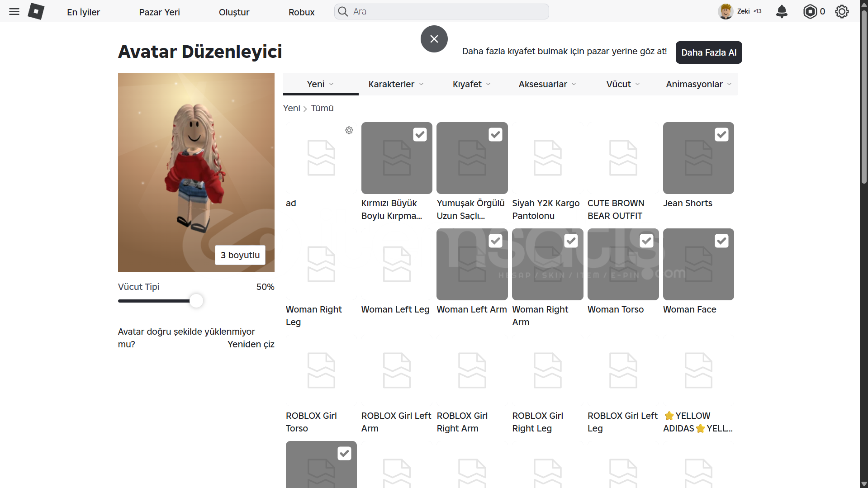Open the Robux nav item
Viewport: 868px width, 488px height.
[301, 12]
